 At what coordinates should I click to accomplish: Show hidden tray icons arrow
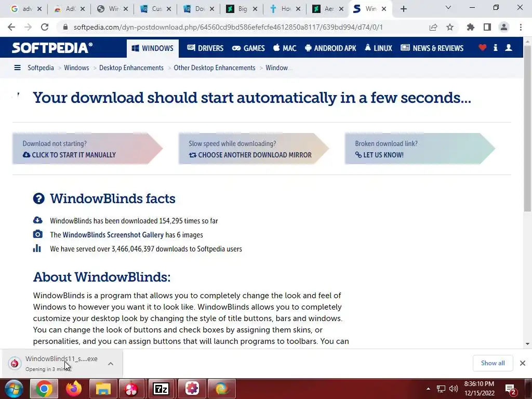pos(428,389)
